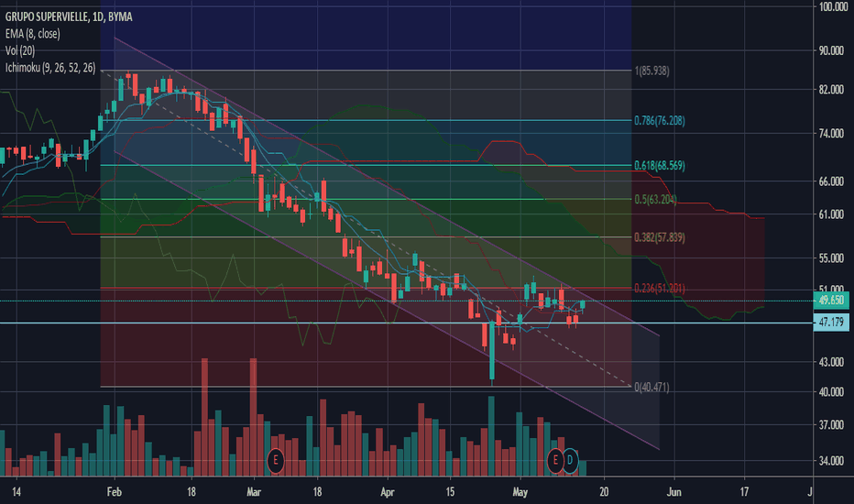Click the 15 date label after Apr
The image size is (854, 504).
[450, 492]
